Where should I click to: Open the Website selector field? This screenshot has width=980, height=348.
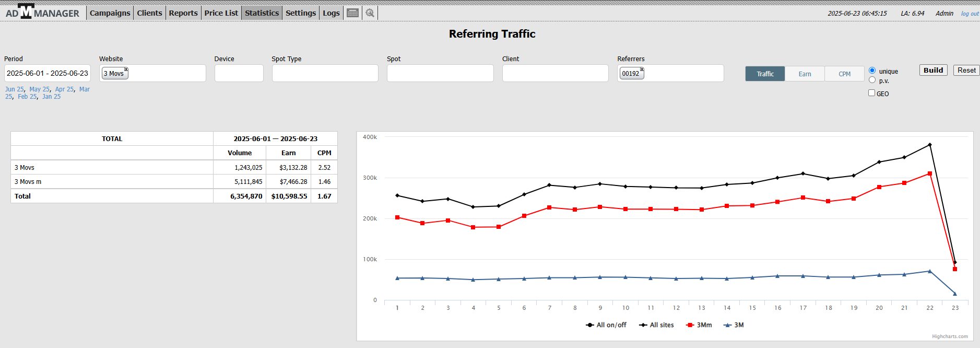point(152,73)
